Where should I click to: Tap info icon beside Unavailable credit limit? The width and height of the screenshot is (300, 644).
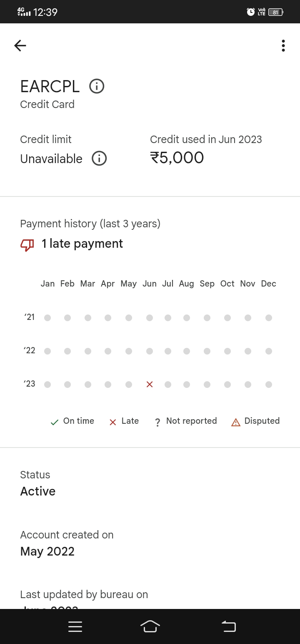pyautogui.click(x=99, y=158)
